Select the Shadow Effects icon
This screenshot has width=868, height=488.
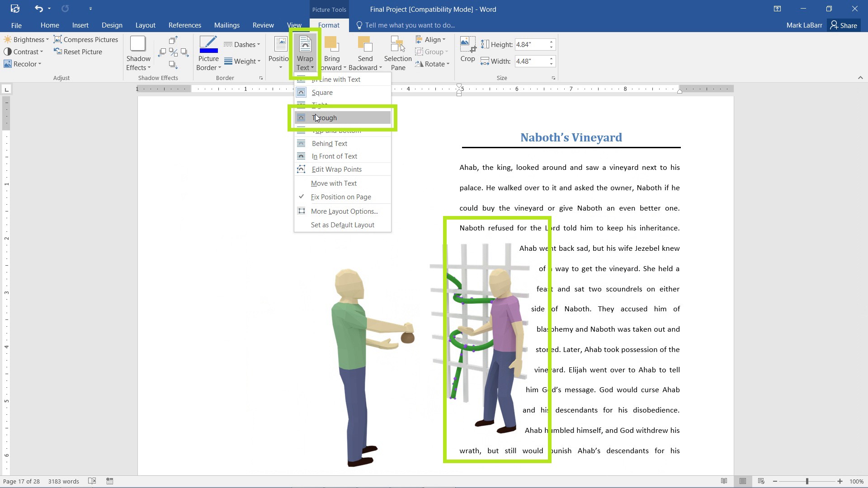(138, 53)
